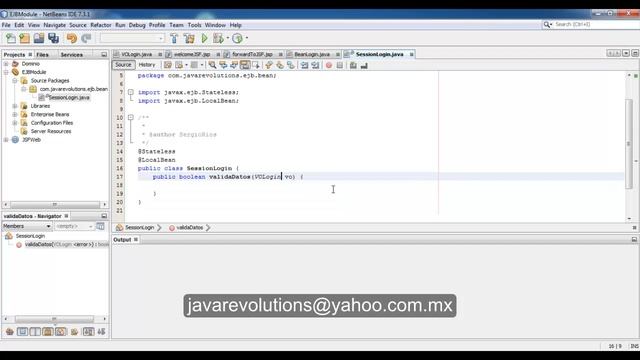This screenshot has width=640, height=360.
Task: Click the New Project toolbar icon
Action: click(x=24, y=38)
